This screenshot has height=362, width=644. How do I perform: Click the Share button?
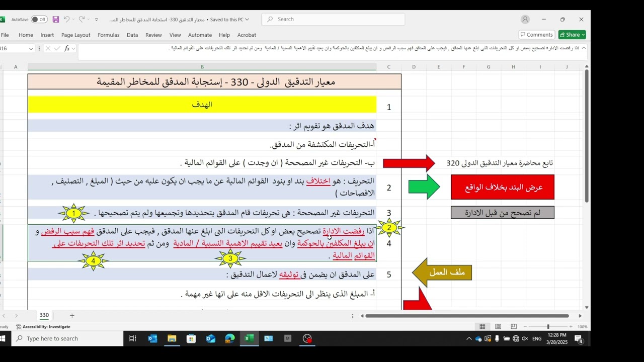coord(572,35)
